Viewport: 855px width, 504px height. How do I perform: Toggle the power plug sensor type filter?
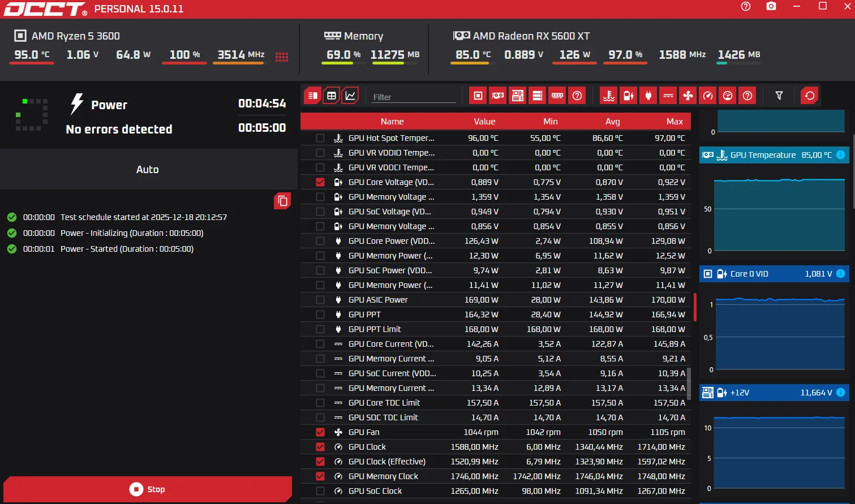pos(648,96)
